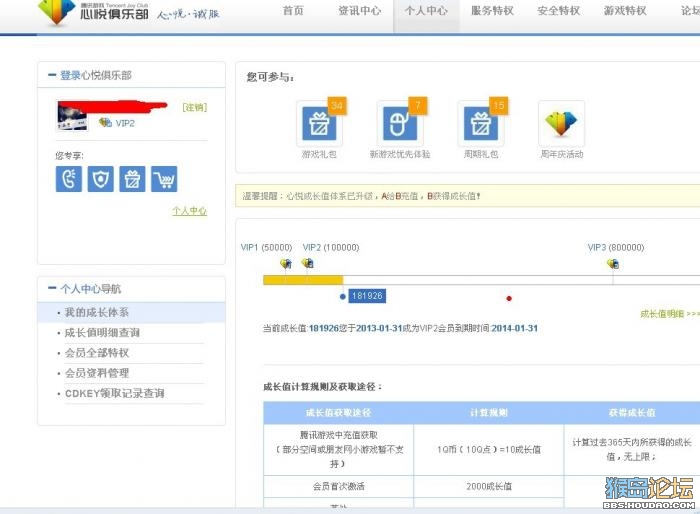Open the 游戏礼包 gift icon
This screenshot has width=700, height=514.
click(x=319, y=123)
